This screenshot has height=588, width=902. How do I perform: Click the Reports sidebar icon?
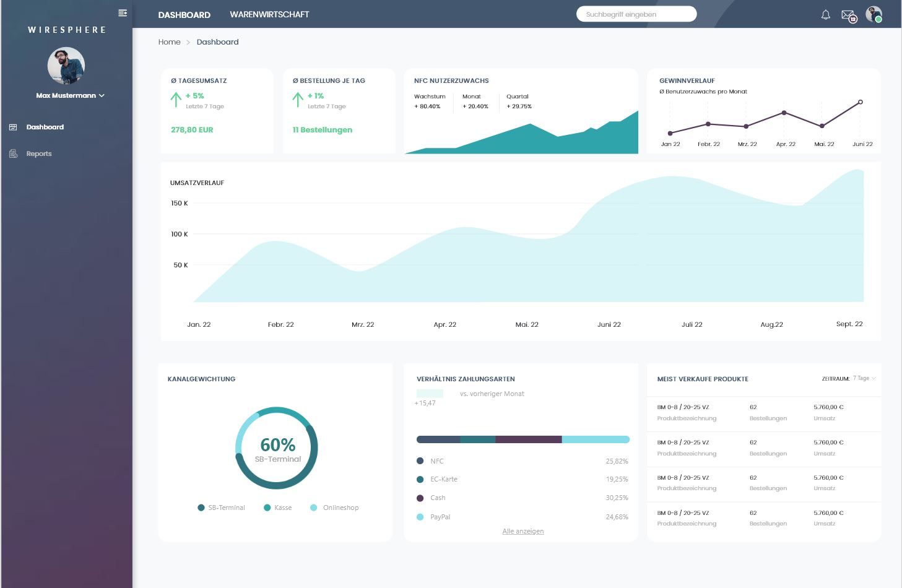click(x=13, y=154)
